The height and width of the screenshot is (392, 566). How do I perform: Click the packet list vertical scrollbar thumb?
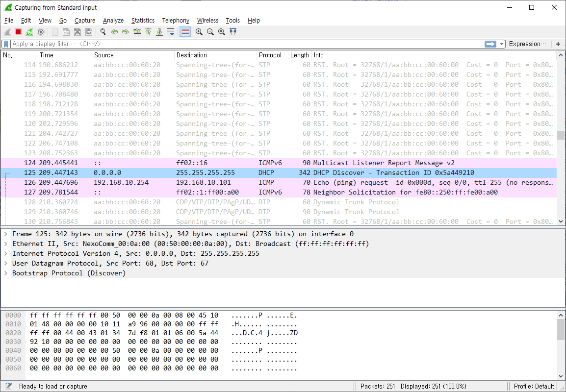[561, 135]
